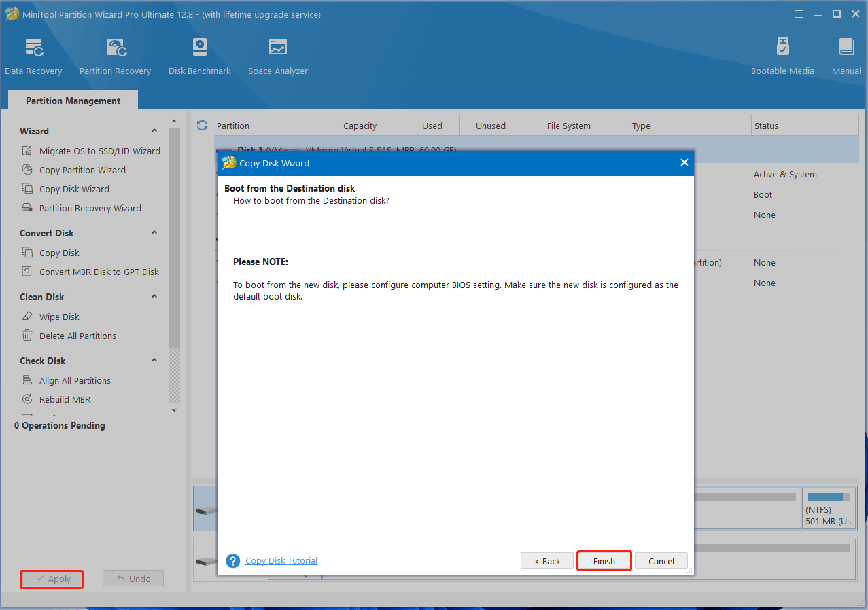The width and height of the screenshot is (868, 610).
Task: Open the title bar hamburger menu
Action: pyautogui.click(x=799, y=14)
